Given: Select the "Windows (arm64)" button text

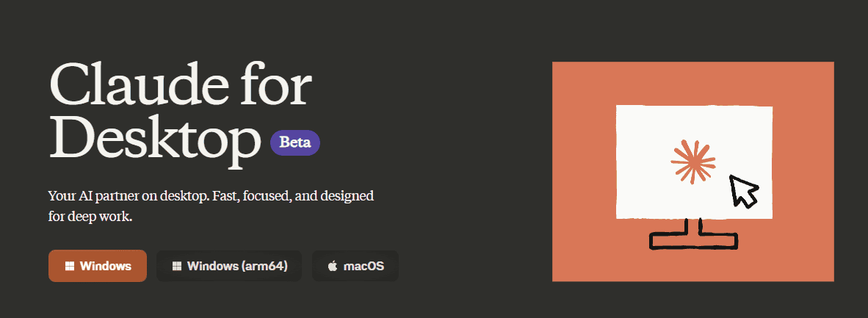Looking at the screenshot, I should [236, 266].
